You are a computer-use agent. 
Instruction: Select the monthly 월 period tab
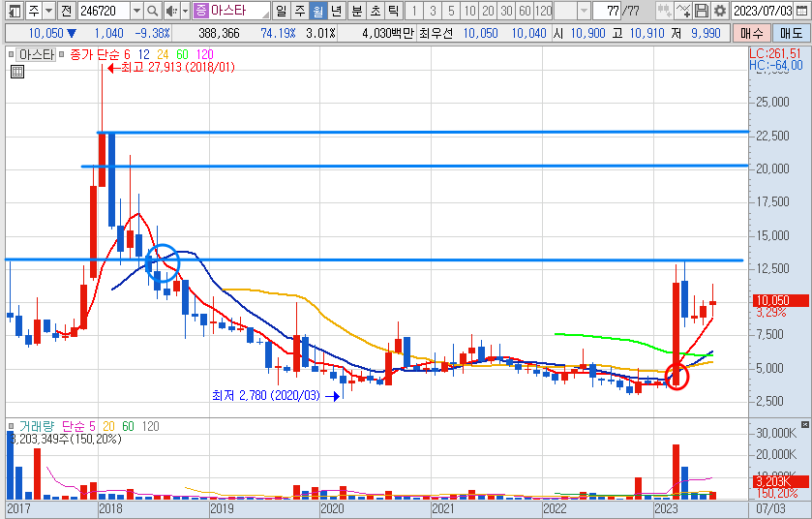[318, 11]
